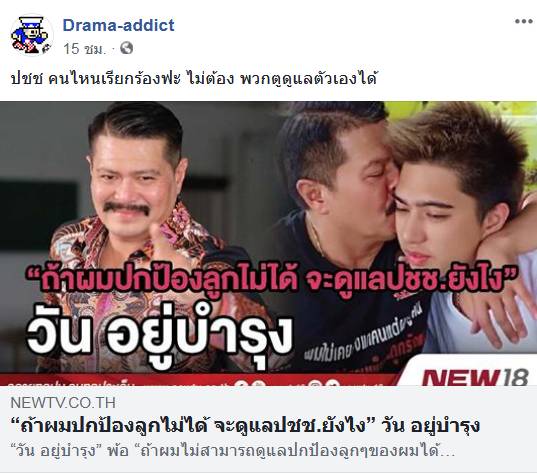This screenshot has width=537, height=474.
Task: Open the three-dot post options menu
Action: click(524, 21)
